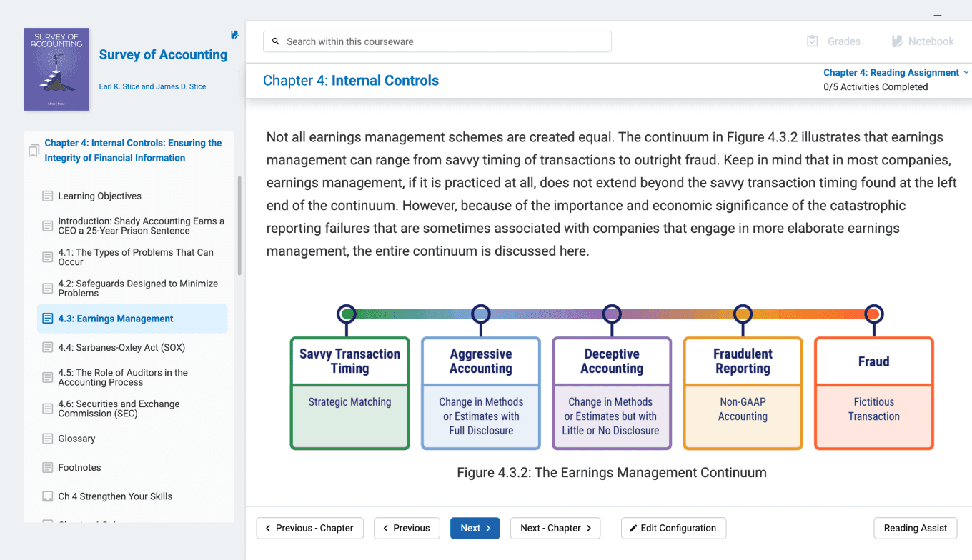972x560 pixels.
Task: Open Ch 4 Strengthen Your Skills
Action: [115, 496]
